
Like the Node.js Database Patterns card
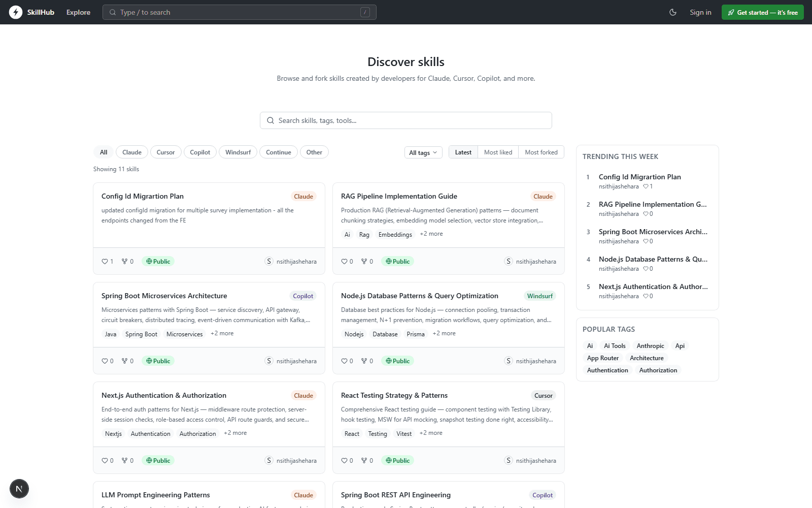coord(344,361)
